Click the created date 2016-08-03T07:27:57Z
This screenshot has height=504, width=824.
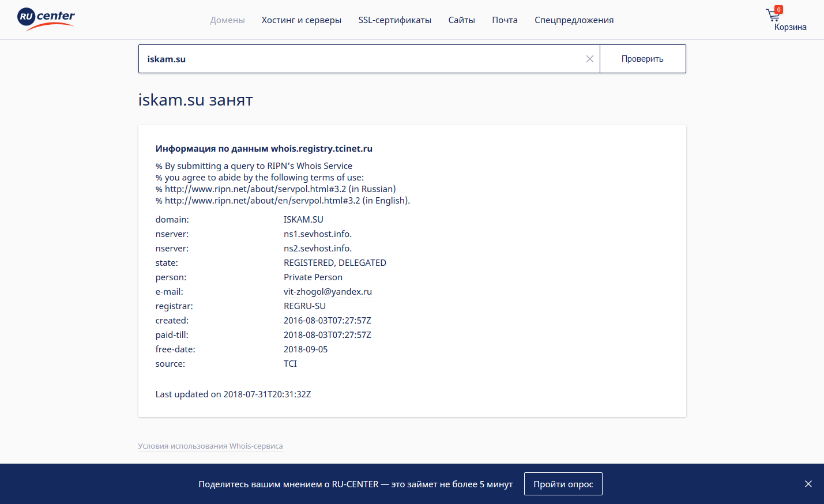point(328,321)
